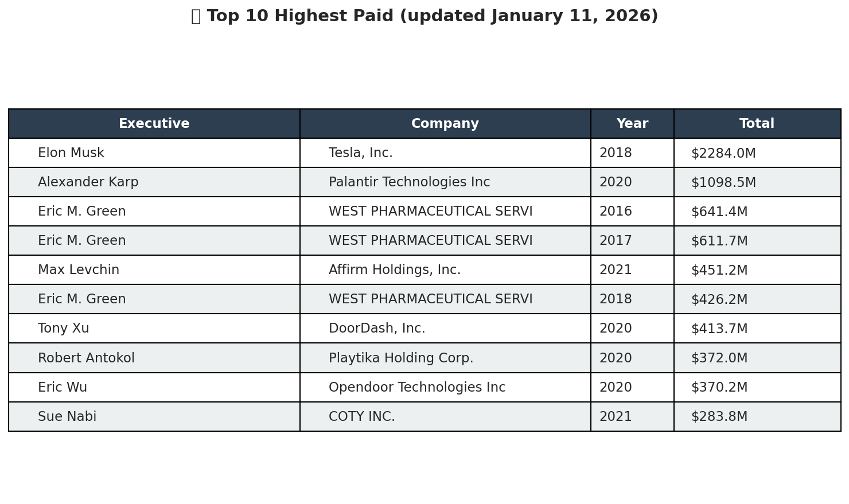This screenshot has width=849, height=504.
Task: Click DoorDash, Inc. company cell
Action: 445,329
